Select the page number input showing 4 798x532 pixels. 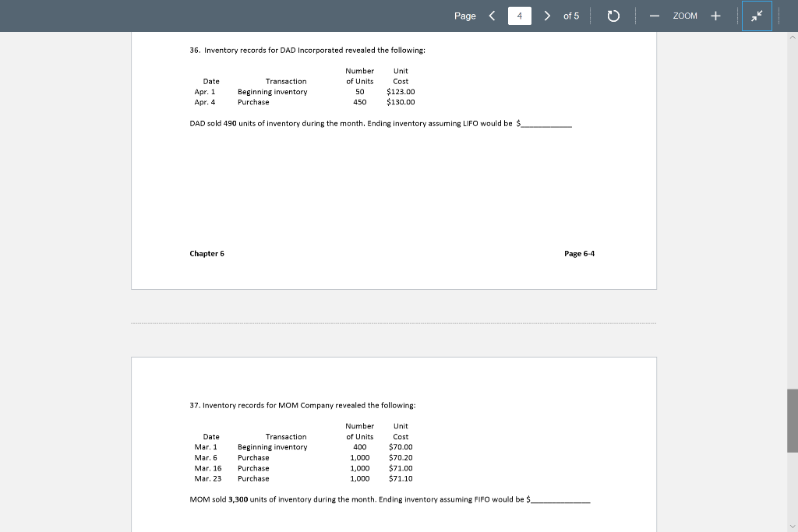coord(519,15)
